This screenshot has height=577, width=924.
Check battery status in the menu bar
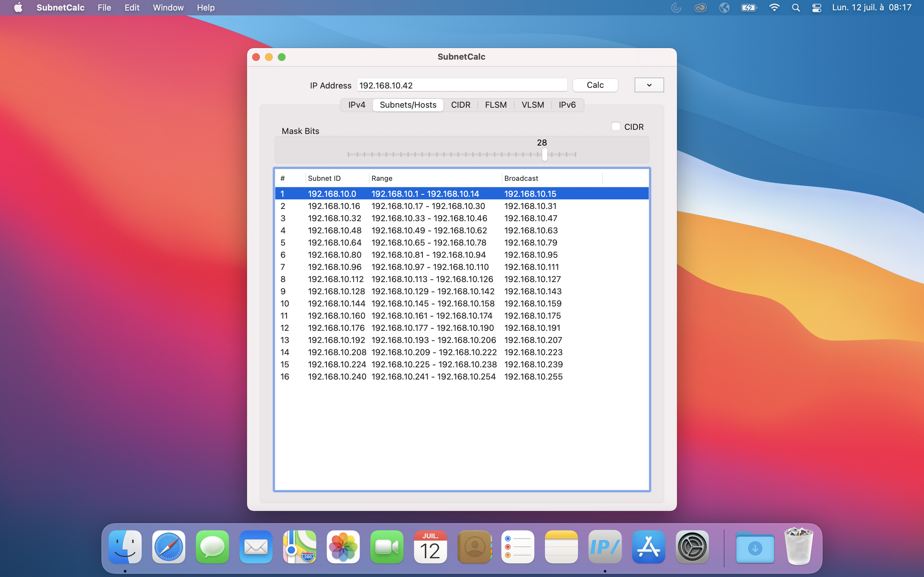click(749, 8)
